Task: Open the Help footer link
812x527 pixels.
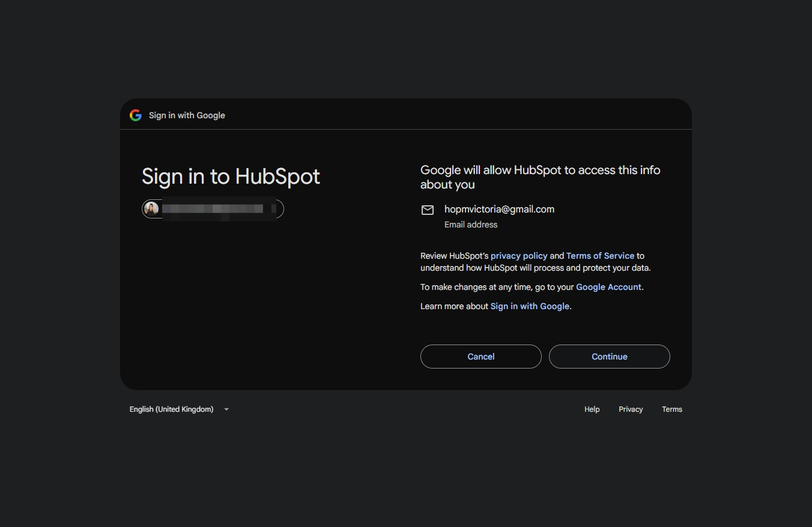Action: point(592,409)
